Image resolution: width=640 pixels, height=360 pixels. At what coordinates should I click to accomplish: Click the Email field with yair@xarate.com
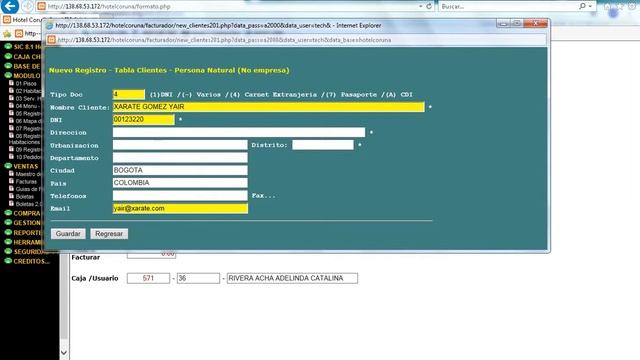(180, 208)
